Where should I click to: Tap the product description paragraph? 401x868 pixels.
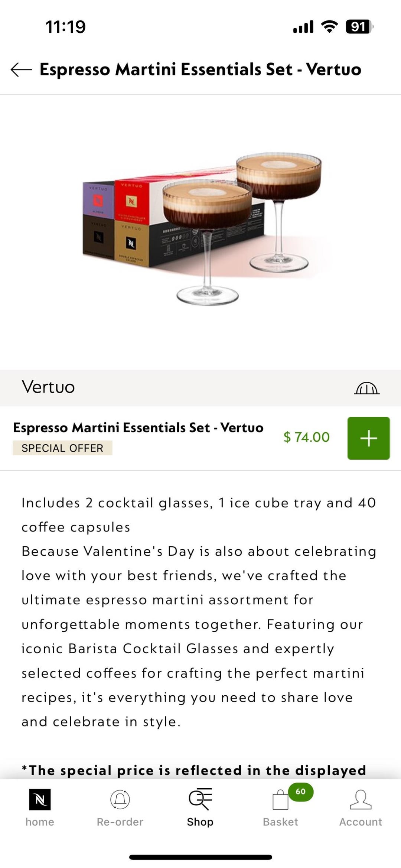point(199,612)
